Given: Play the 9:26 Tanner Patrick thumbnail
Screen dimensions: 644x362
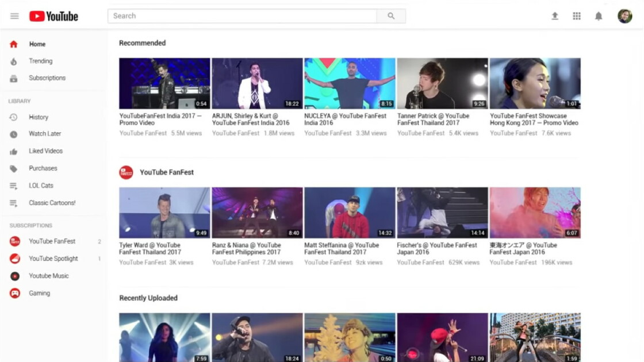Looking at the screenshot, I should (x=443, y=83).
